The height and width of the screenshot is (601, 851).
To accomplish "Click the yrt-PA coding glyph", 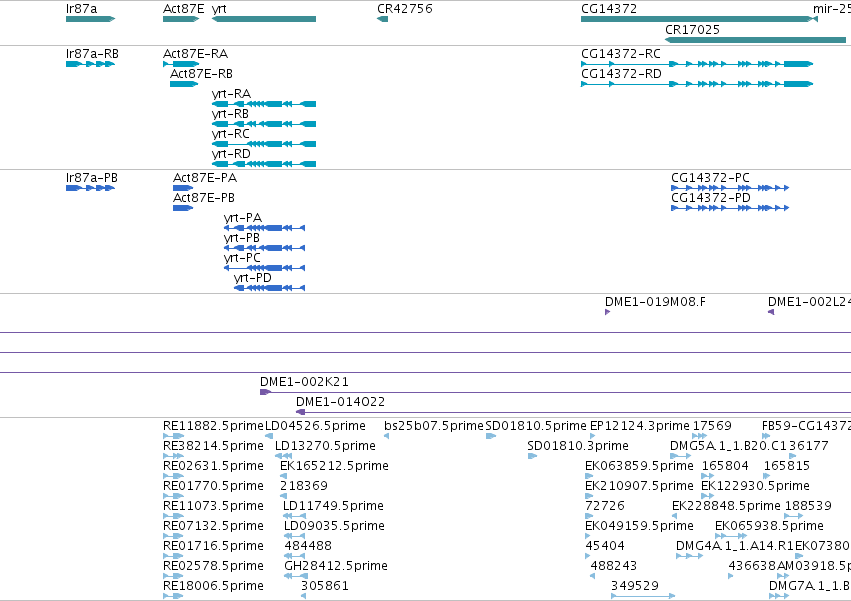I will coord(264,228).
